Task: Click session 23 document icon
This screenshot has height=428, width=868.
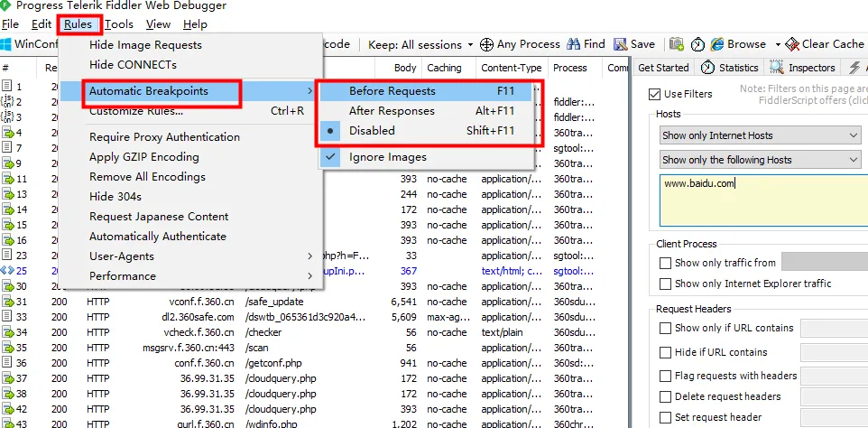Action: click(x=7, y=256)
